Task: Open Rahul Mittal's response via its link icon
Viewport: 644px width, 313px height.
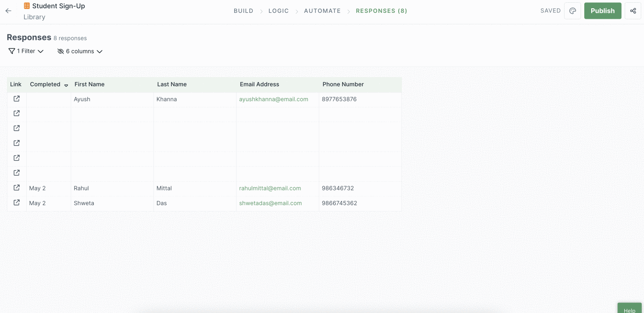Action: (17, 188)
